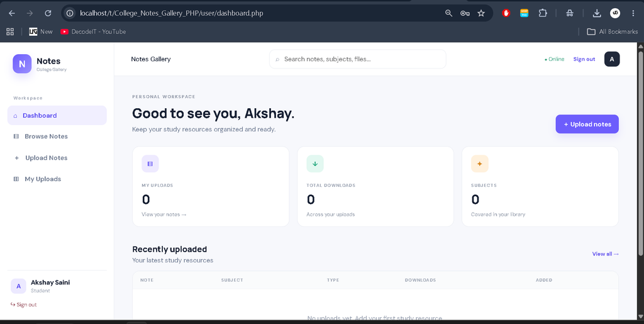
Task: Open Dashboard in the sidebar
Action: point(57,115)
